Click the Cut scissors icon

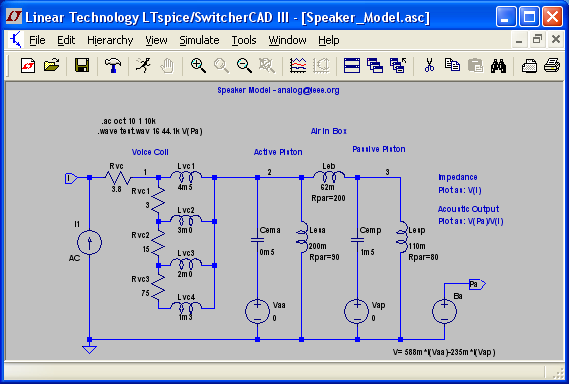[429, 66]
